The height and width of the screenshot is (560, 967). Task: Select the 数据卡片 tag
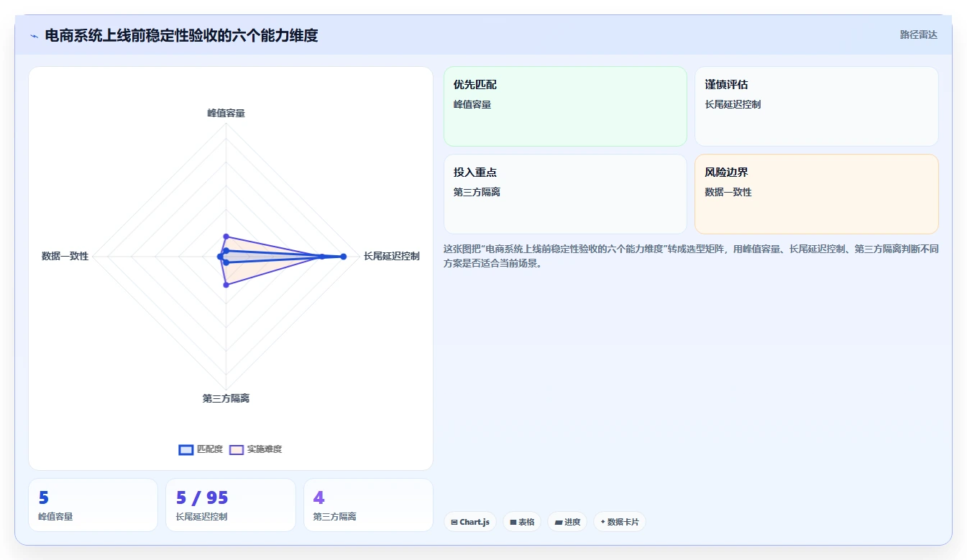tap(620, 522)
